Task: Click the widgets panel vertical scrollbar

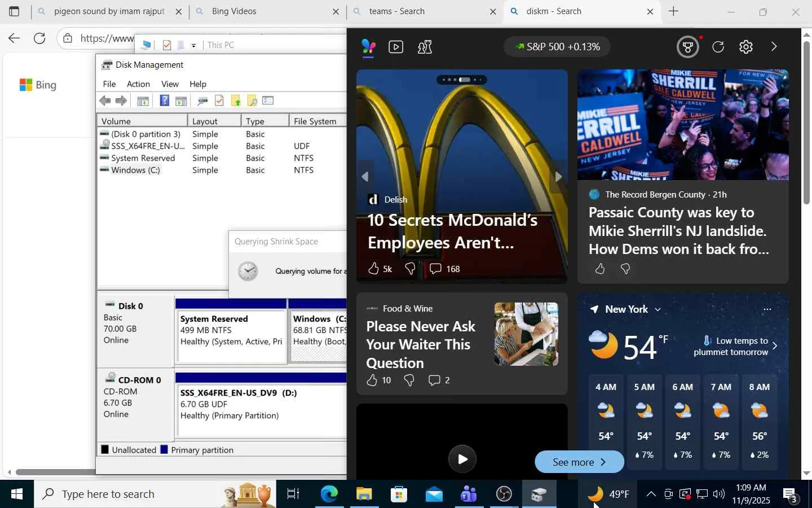Action: 806,122
